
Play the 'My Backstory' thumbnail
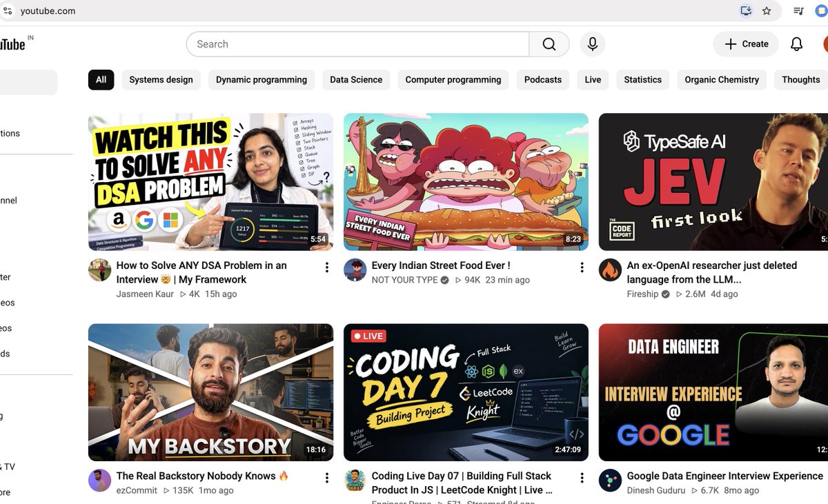pos(210,392)
